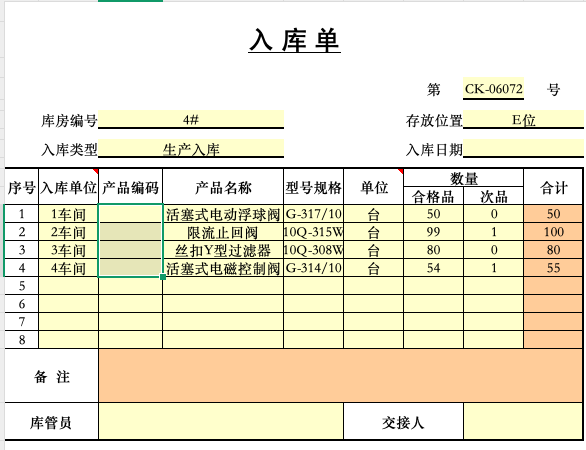Click the 交接人 signature input field
Image resolution: width=586 pixels, height=450 pixels.
point(523,421)
